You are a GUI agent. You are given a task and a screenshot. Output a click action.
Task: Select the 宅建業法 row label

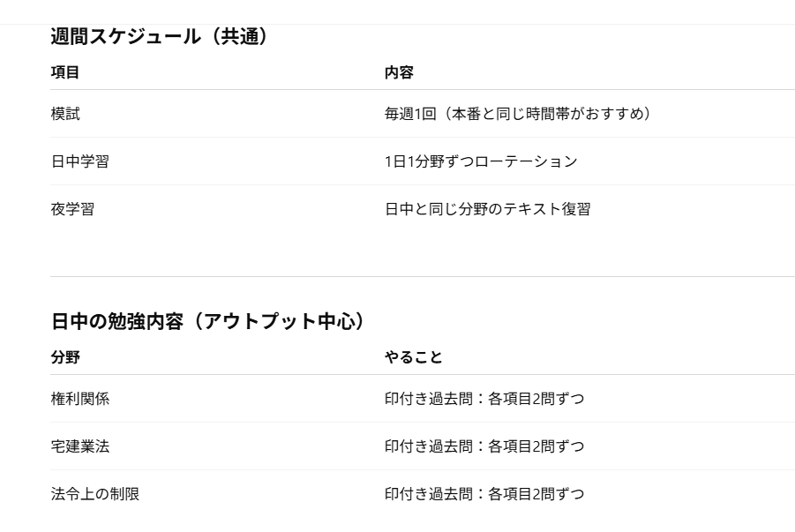pos(79,446)
